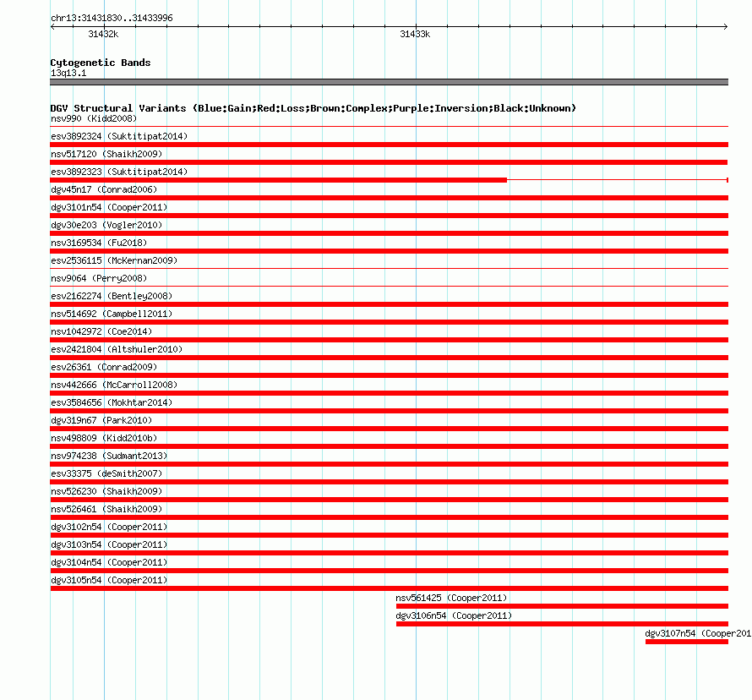Click the short red bar under dgv3107n54
Screen dimensions: 752x700
coord(687,642)
